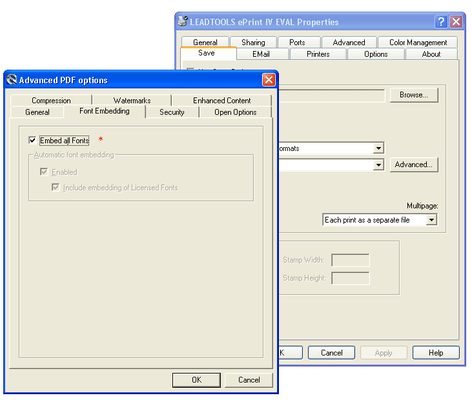Click OK in Advanced PDF options dialog
472x400 pixels.
(196, 380)
